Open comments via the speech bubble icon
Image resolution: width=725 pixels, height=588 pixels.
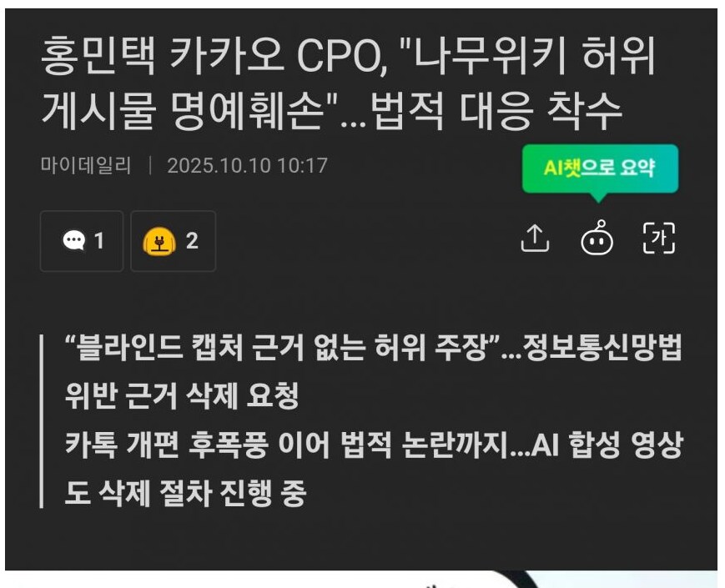pyautogui.click(x=74, y=240)
